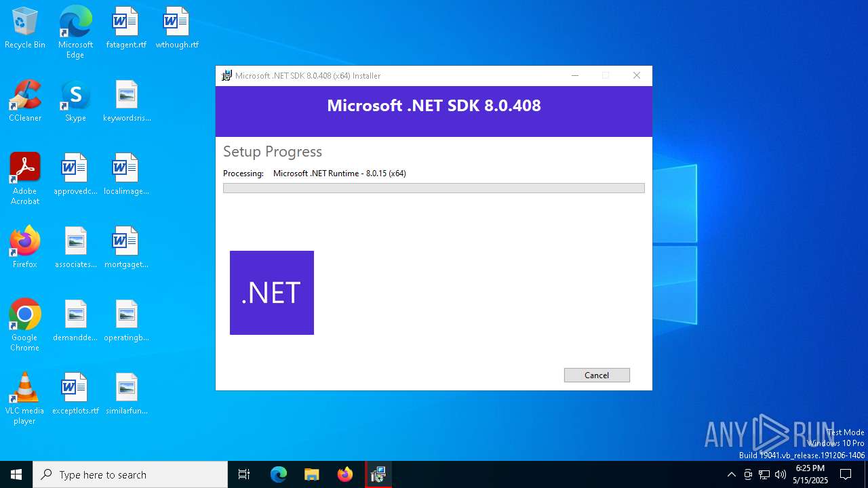Viewport: 868px width, 488px height.
Task: Open the Windows Start menu
Action: [16, 474]
